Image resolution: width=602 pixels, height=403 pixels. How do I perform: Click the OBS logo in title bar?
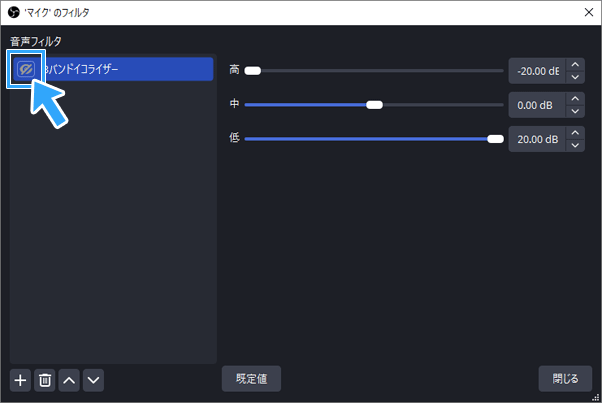coord(13,12)
